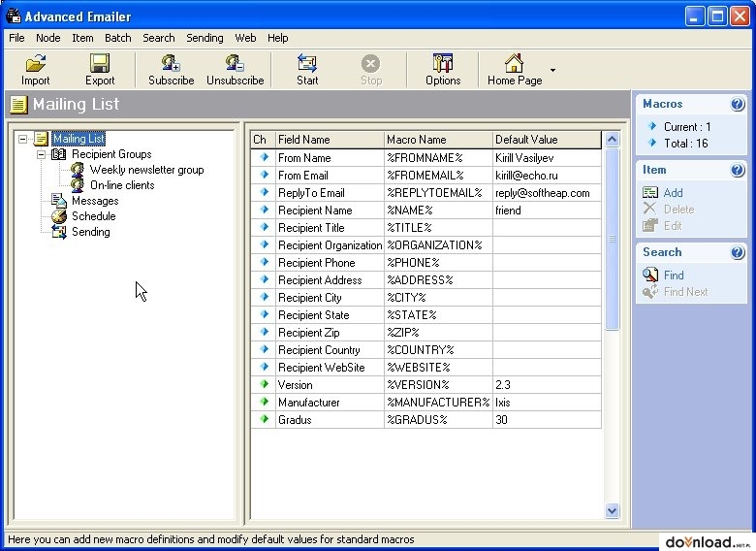The height and width of the screenshot is (551, 756).
Task: Select the %REPLYTOEMAIL% macro cell
Action: point(438,192)
